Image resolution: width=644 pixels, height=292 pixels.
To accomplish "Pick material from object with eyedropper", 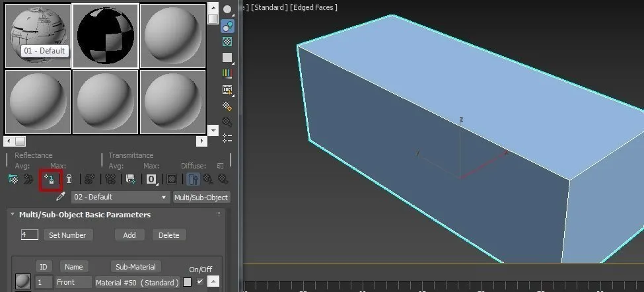I will (x=61, y=197).
